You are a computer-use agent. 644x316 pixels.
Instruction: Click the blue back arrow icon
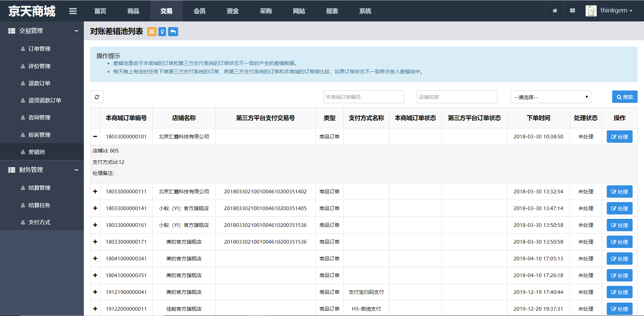[x=173, y=31]
